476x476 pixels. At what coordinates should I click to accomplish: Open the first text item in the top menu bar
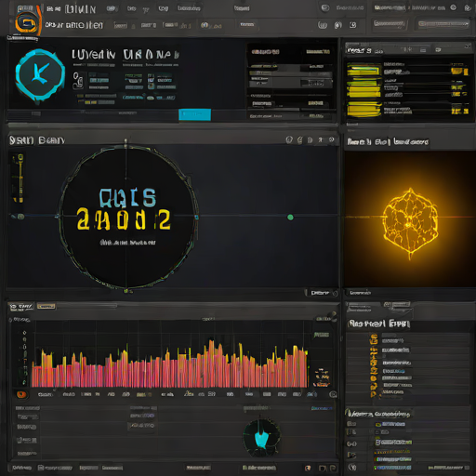pyautogui.click(x=53, y=9)
